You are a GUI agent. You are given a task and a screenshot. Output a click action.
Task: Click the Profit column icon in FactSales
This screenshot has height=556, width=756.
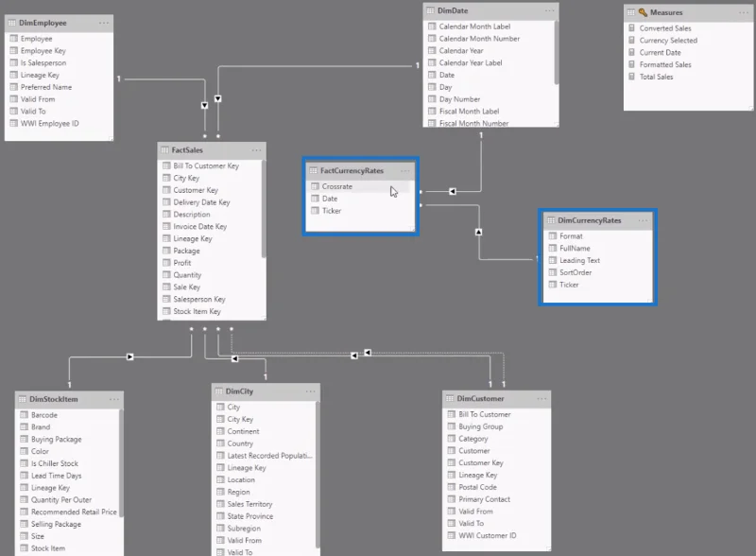pos(166,263)
